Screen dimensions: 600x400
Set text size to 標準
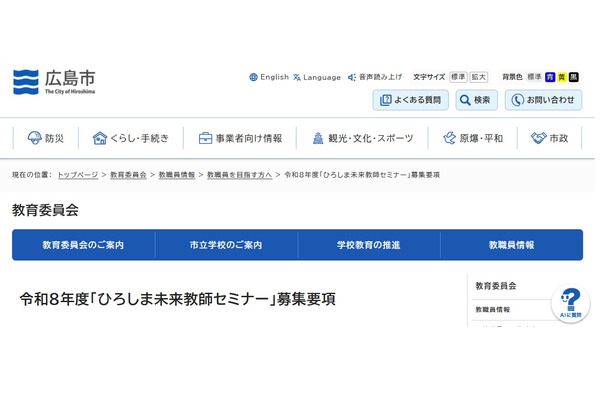point(458,77)
